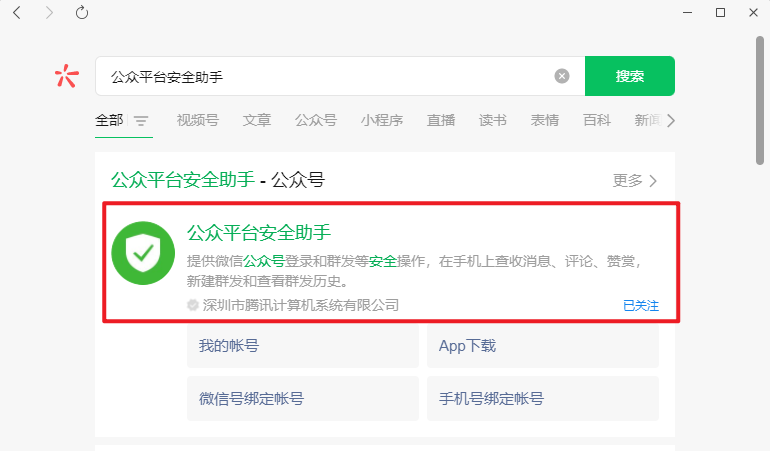Open 更多 results for 公众号
Viewport: 770px width, 451px height.
[x=634, y=180]
